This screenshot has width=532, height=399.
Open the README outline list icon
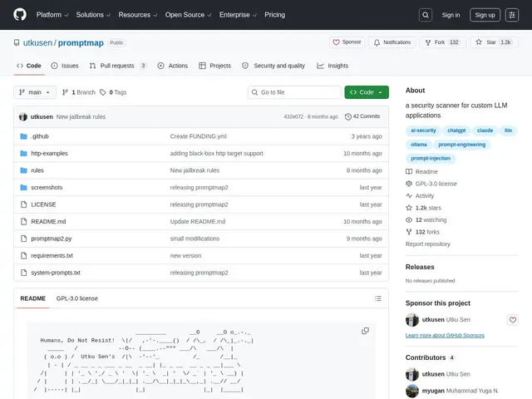(378, 298)
